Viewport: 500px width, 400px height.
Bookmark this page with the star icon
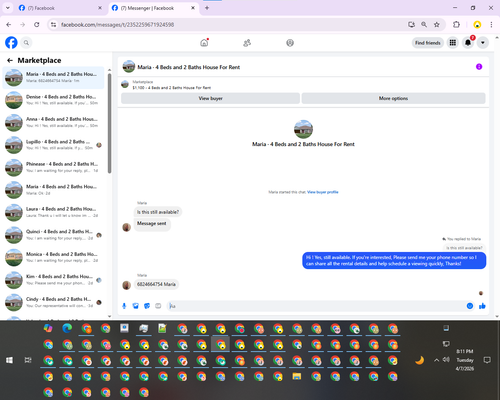click(x=437, y=24)
